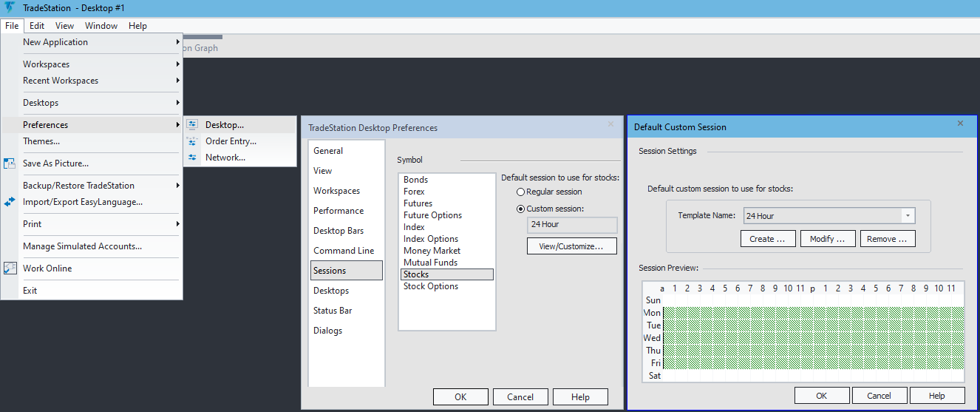Click the Order Entry preferences icon
The image size is (980, 412).
click(x=192, y=141)
